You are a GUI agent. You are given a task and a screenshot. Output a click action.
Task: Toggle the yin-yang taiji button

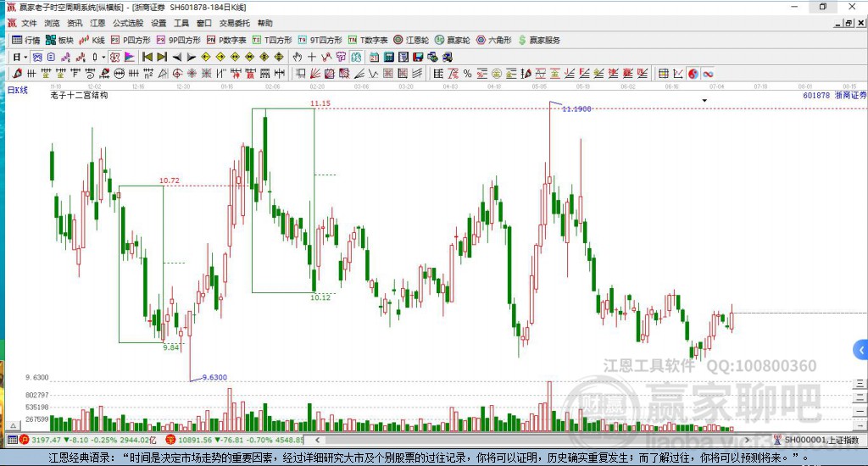pos(693,74)
